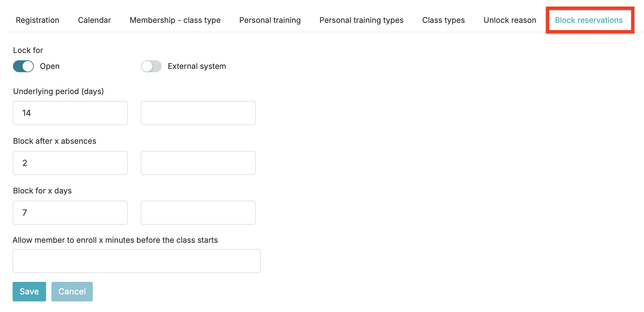
Task: Focus the empty Block for days field
Action: 198,213
